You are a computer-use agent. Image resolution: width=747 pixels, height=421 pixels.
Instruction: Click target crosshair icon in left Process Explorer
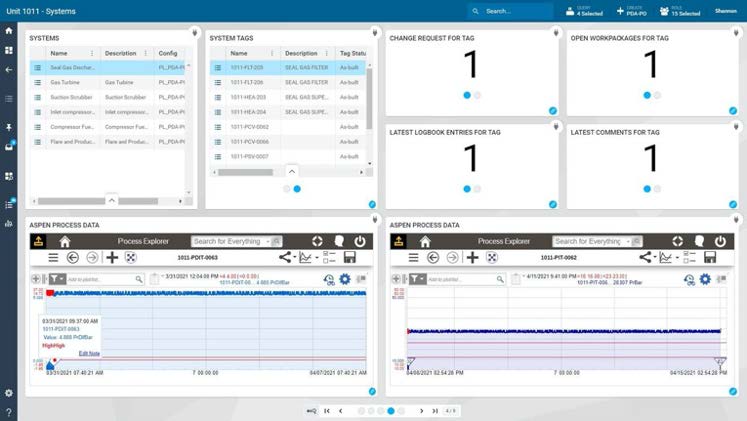(317, 241)
